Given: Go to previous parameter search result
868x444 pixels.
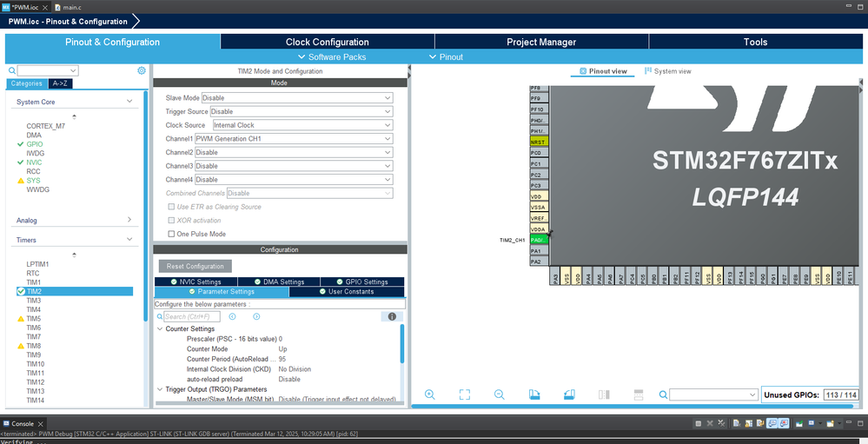Looking at the screenshot, I should click(x=233, y=316).
